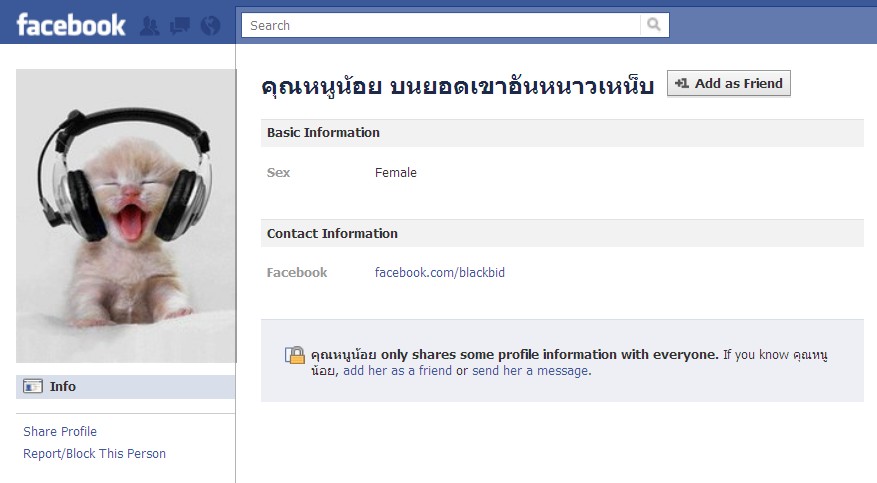Click the Facebook logo
This screenshot has height=483, width=877.
pyautogui.click(x=71, y=25)
